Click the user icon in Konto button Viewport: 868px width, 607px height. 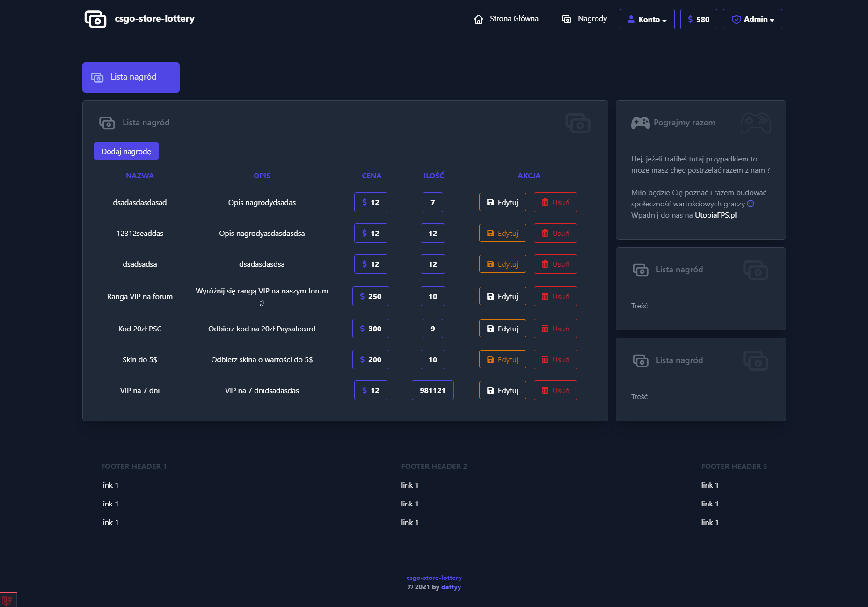(x=631, y=19)
